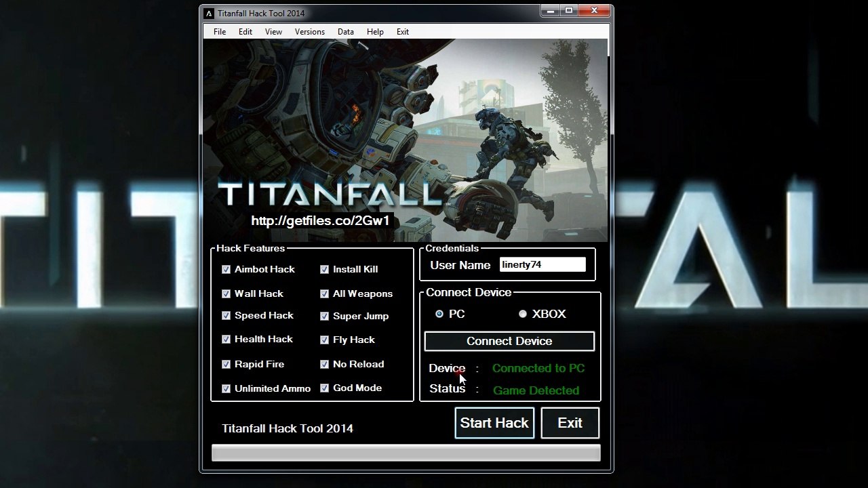The image size is (868, 488).
Task: Click the app icon in the title bar
Action: (x=209, y=14)
